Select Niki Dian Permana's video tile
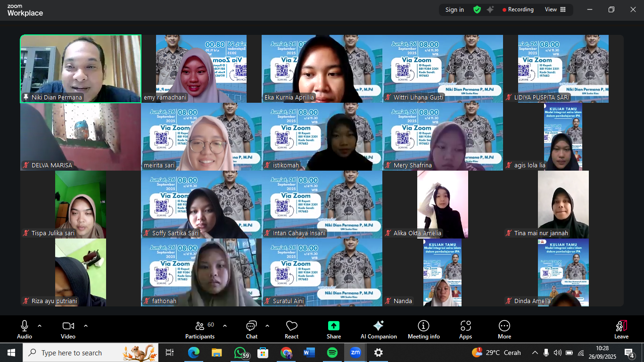This screenshot has height=362, width=644. click(x=81, y=68)
